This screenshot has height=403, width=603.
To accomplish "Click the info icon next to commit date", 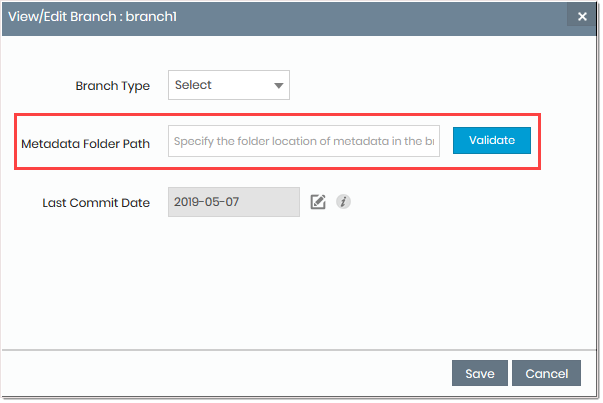I will click(x=343, y=202).
